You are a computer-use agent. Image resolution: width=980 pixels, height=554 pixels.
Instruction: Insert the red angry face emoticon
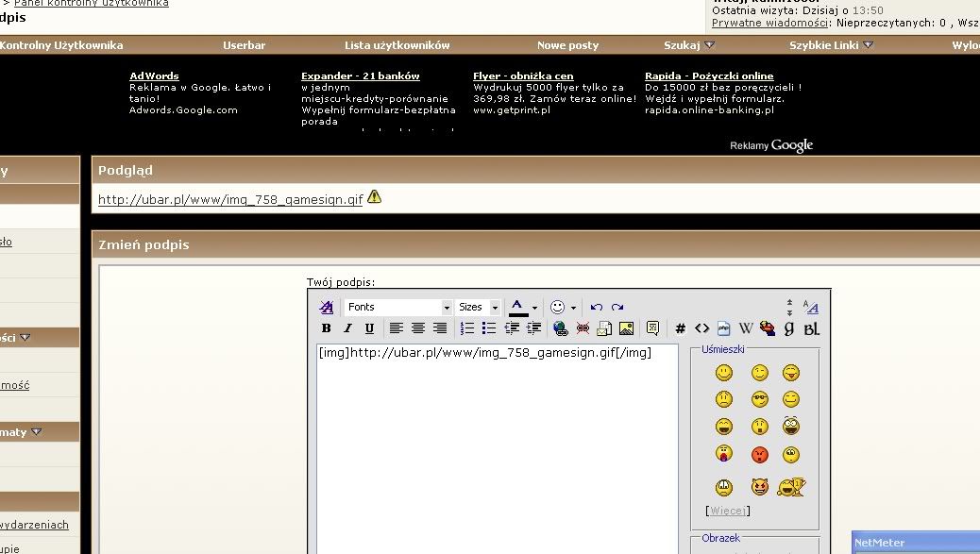(759, 455)
